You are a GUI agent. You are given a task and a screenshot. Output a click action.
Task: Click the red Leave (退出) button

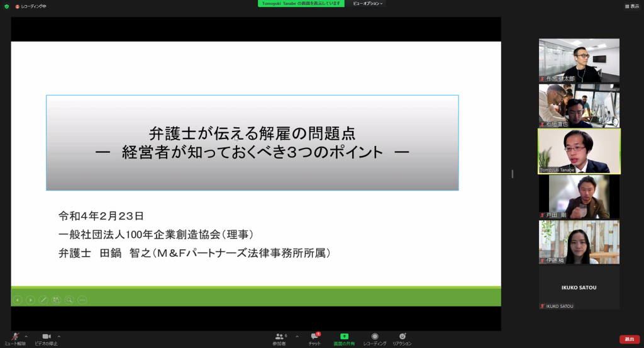pos(629,339)
